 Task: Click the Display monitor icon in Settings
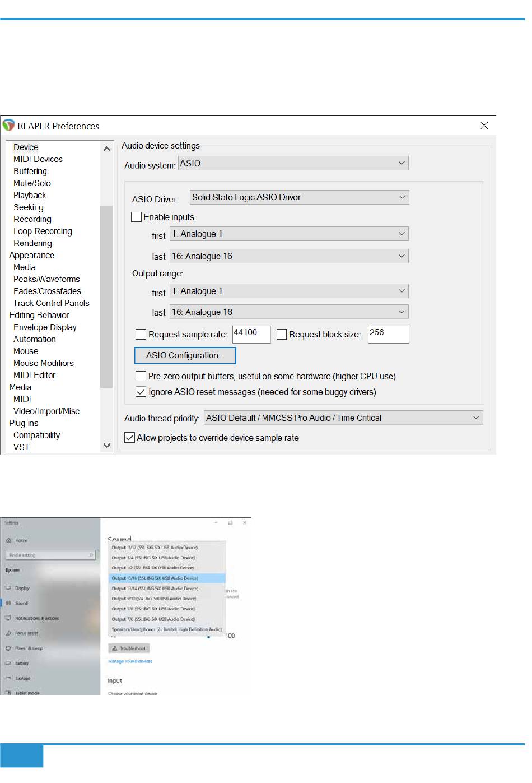8,588
